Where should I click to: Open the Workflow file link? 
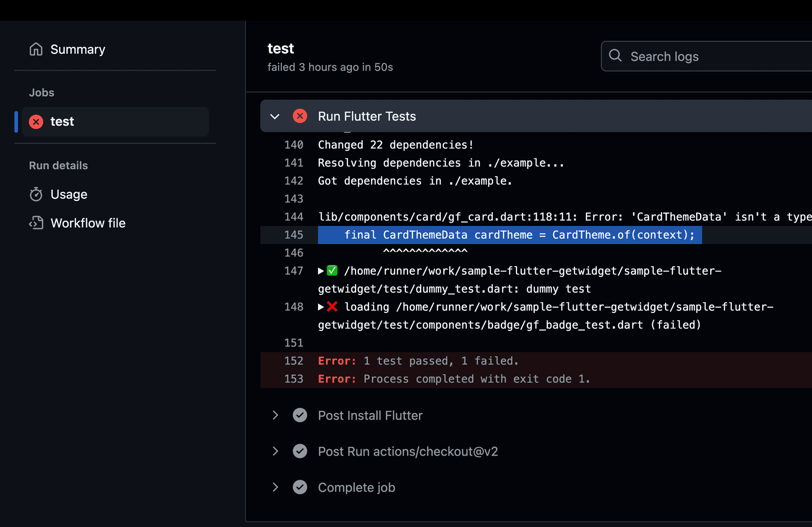coord(88,223)
